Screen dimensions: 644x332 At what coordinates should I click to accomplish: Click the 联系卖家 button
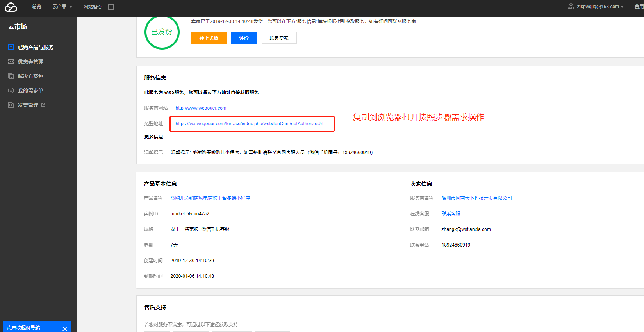coord(279,38)
